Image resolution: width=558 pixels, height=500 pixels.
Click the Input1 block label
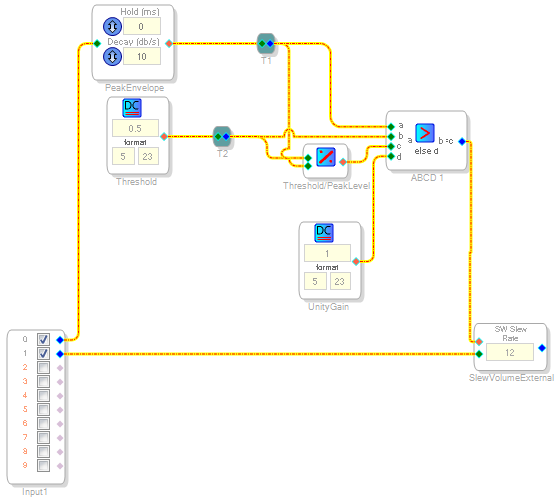pos(35,492)
